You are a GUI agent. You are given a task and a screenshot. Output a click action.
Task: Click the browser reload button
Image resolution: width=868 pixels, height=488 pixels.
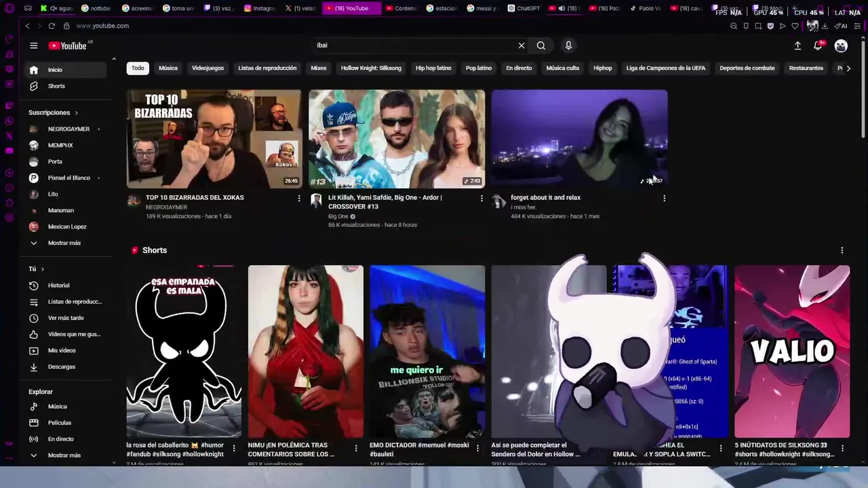[x=52, y=26]
